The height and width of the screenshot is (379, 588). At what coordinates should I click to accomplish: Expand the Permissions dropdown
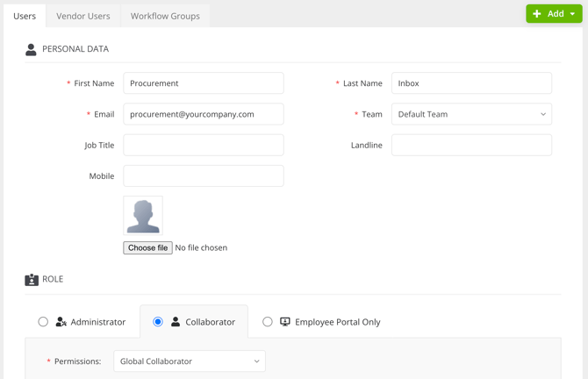click(x=190, y=361)
